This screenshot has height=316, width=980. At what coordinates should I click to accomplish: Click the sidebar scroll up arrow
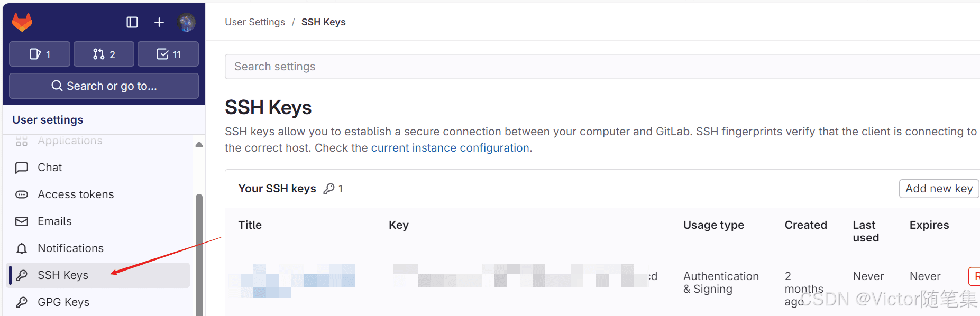point(199,144)
